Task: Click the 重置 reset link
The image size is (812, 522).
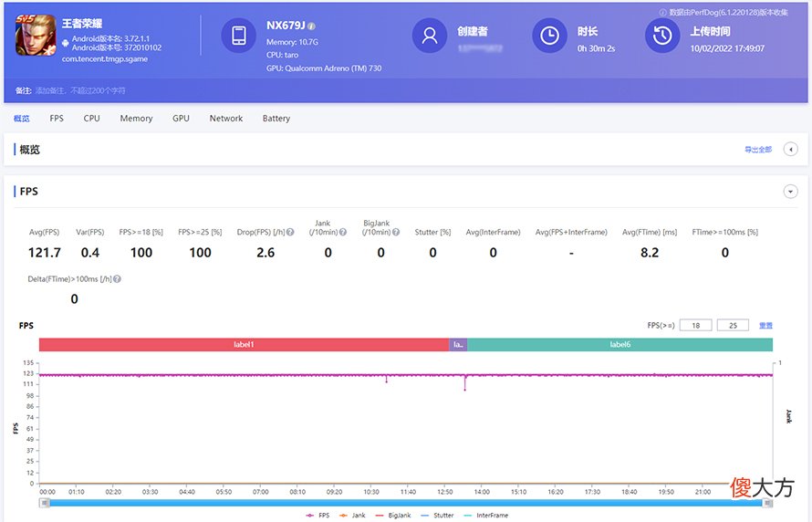Action: [x=765, y=326]
